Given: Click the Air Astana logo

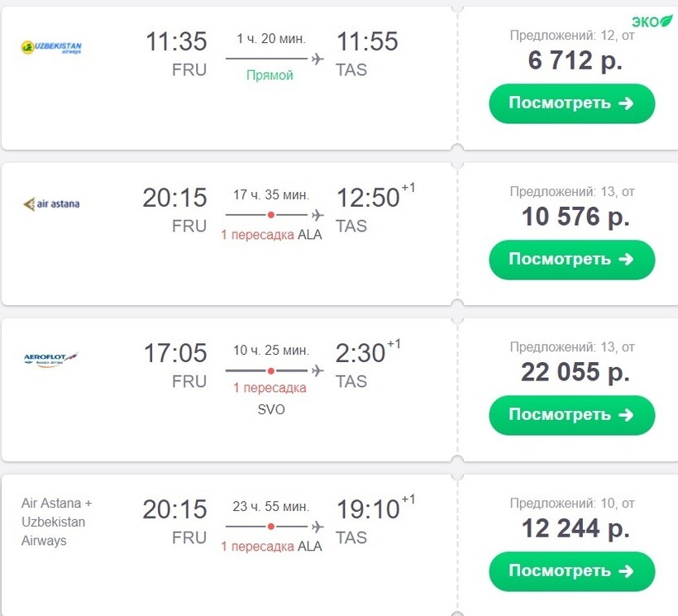Looking at the screenshot, I should click(51, 203).
